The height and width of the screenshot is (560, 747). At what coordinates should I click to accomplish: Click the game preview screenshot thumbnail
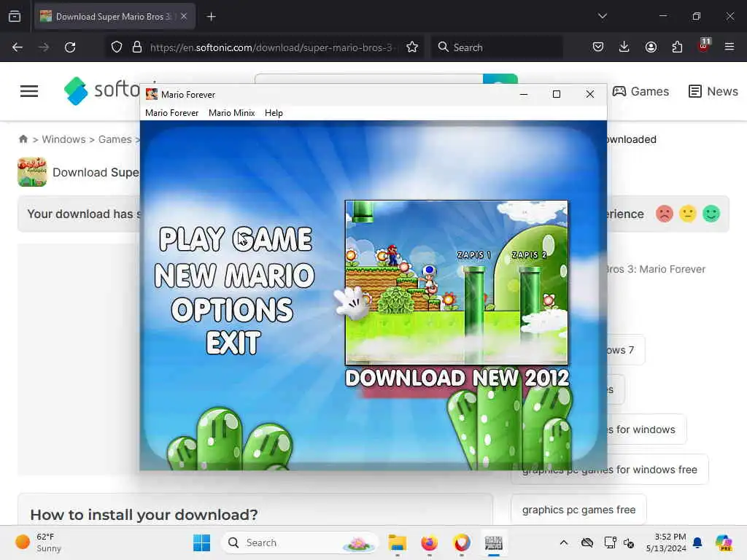(x=457, y=282)
